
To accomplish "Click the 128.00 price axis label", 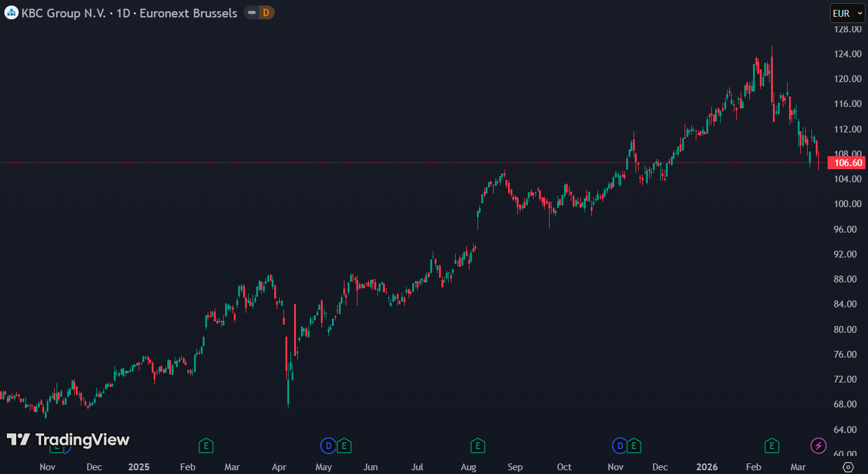I will [848, 29].
